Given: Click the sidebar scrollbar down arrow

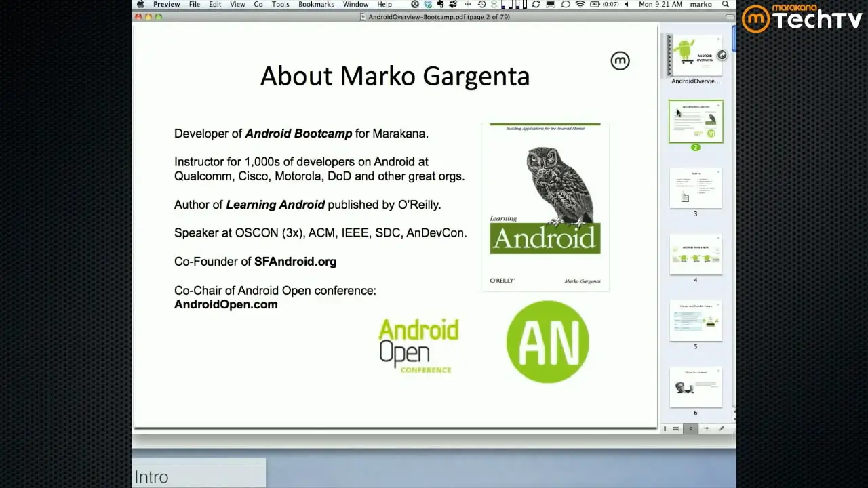Looking at the screenshot, I should (x=734, y=419).
